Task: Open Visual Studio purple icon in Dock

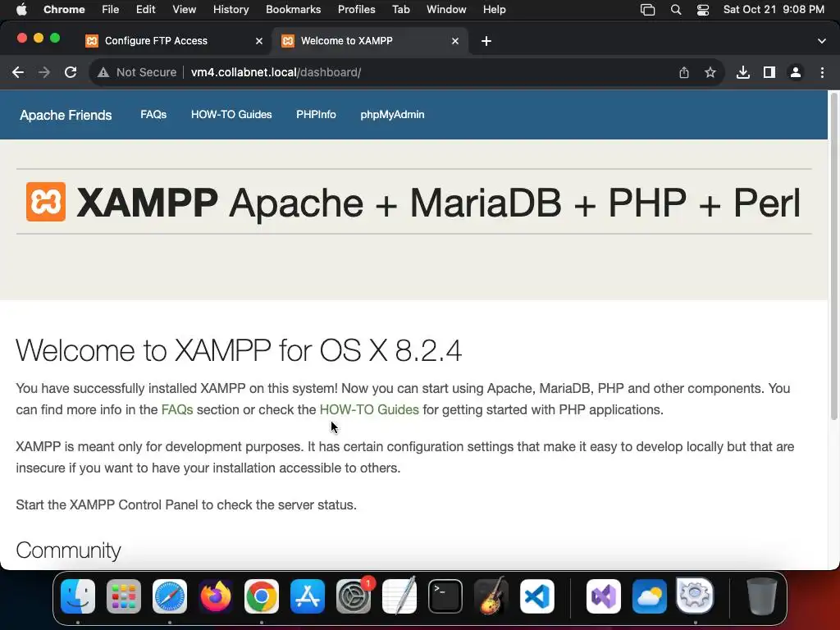Action: (604, 596)
